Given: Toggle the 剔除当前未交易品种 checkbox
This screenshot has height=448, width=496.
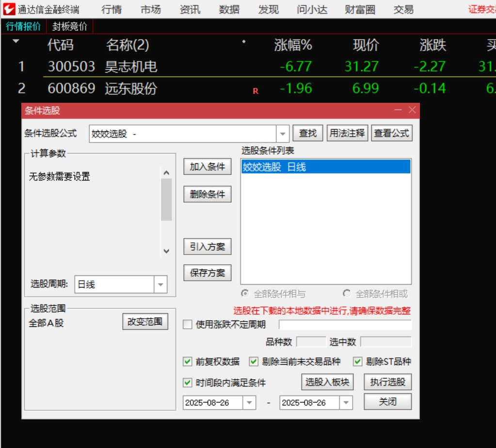Looking at the screenshot, I should [x=254, y=361].
